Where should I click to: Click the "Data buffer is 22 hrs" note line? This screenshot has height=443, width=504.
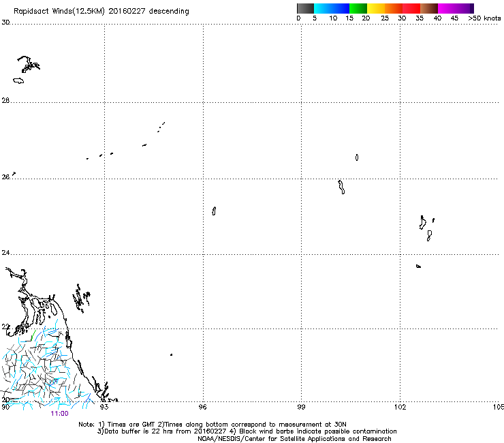(x=247, y=431)
